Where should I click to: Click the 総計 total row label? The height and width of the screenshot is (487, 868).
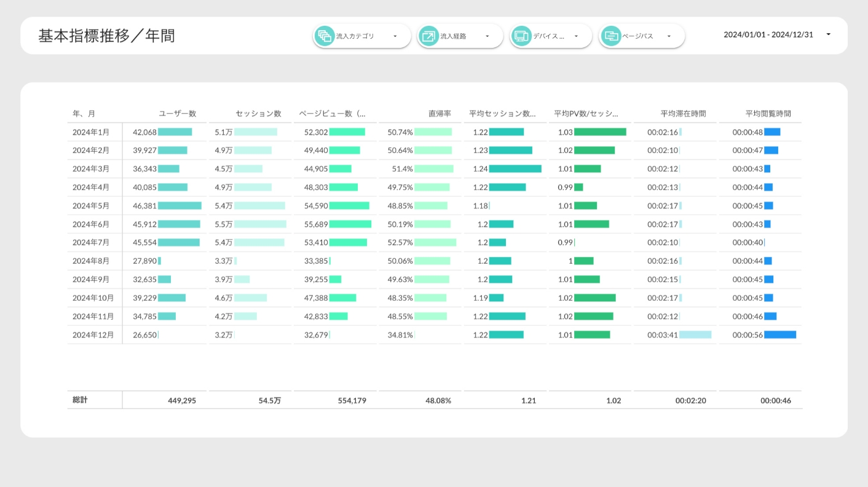(x=81, y=400)
